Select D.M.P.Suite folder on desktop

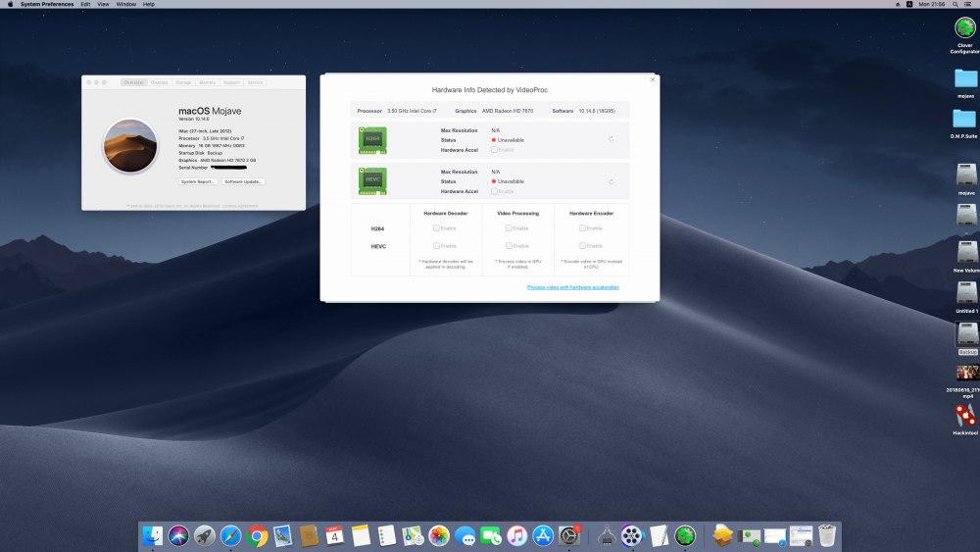pyautogui.click(x=964, y=119)
